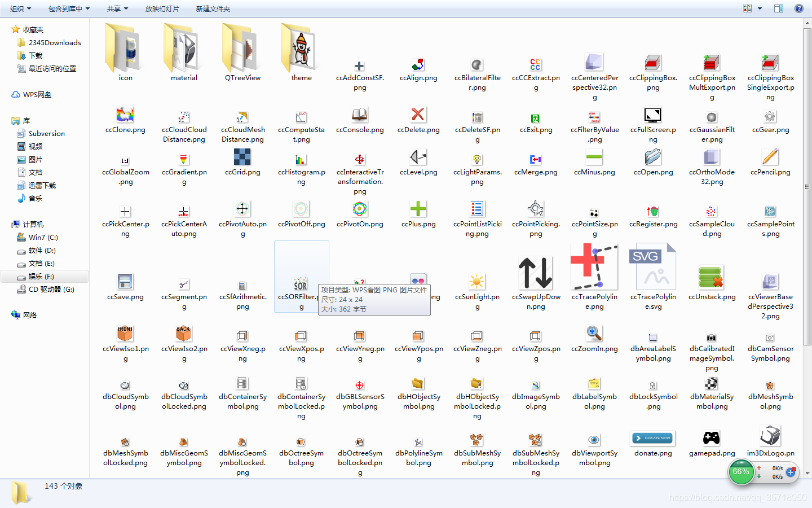Open WPS网盘 in sidebar
The width and height of the screenshot is (812, 508).
32,95
